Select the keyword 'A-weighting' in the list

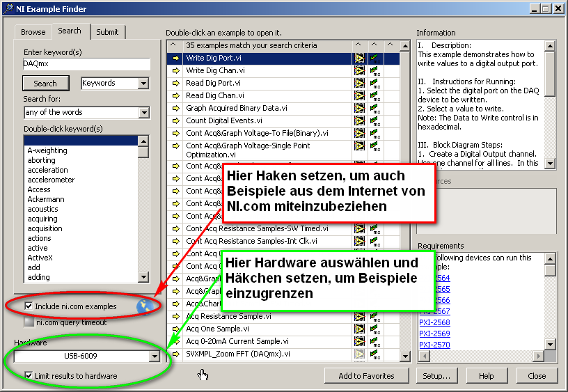pos(47,150)
